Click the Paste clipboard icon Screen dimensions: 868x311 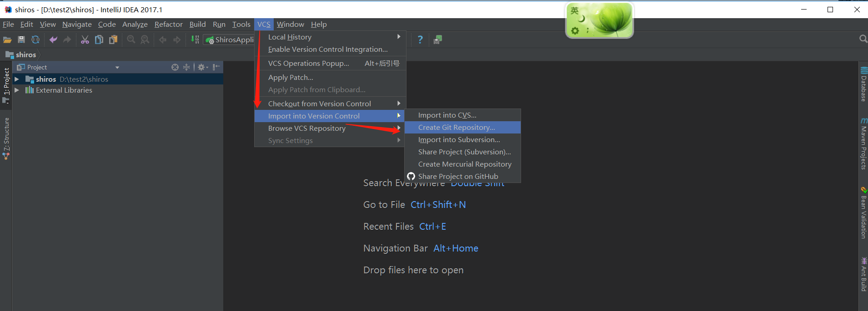(113, 40)
